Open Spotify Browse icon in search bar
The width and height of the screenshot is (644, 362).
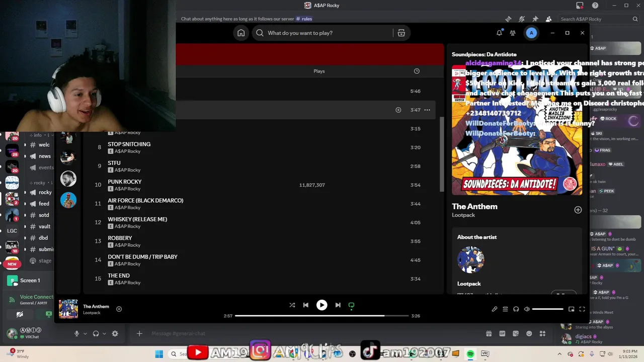pyautogui.click(x=401, y=33)
